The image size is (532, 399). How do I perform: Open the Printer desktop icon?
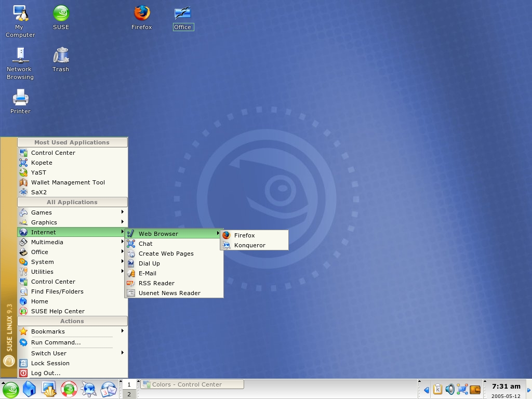(x=20, y=102)
